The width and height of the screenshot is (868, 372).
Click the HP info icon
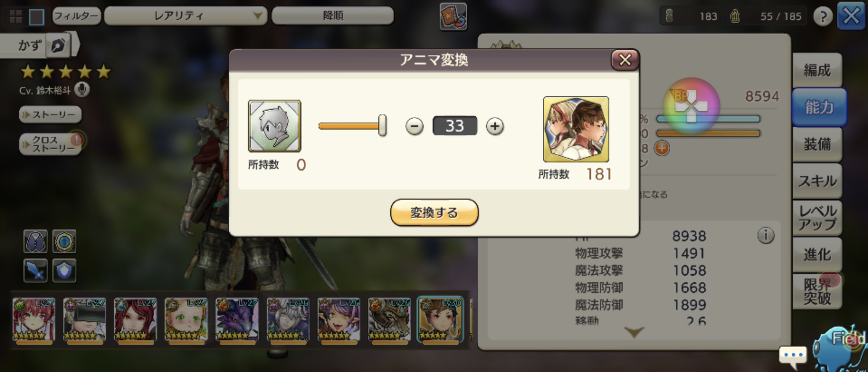[766, 235]
